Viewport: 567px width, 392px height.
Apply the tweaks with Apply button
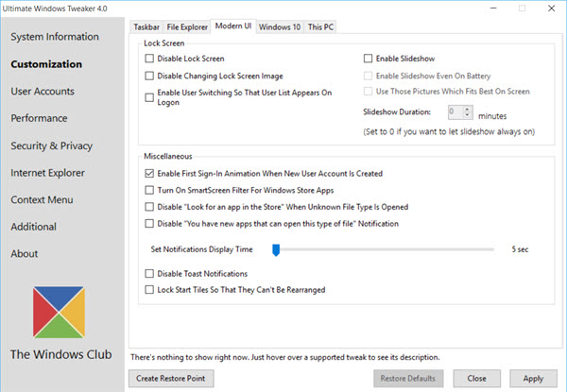(533, 378)
